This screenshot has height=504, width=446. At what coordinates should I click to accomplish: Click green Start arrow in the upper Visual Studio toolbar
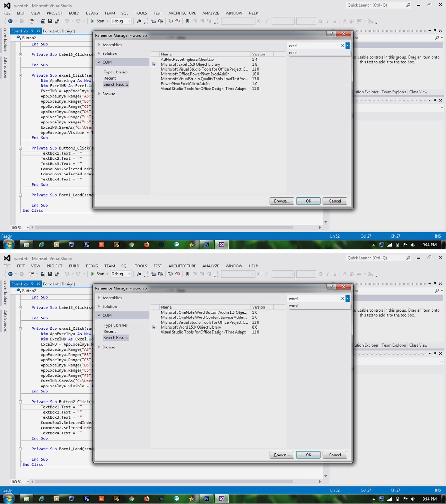click(93, 21)
